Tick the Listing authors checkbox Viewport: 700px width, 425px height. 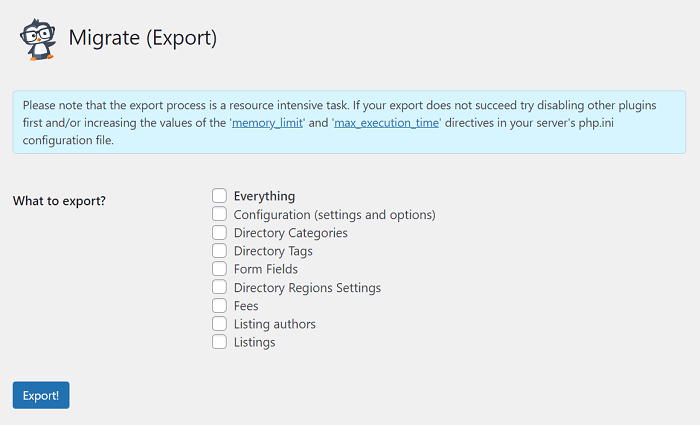[x=219, y=323]
